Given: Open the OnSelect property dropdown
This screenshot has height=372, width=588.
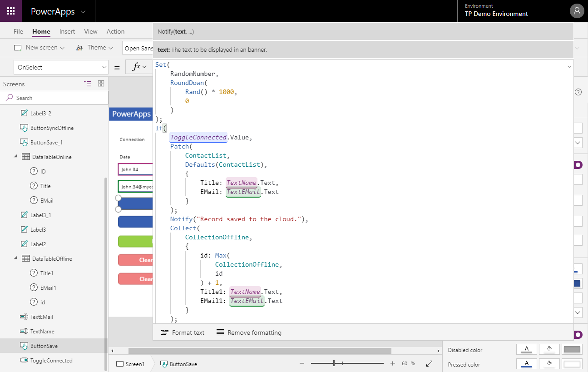Looking at the screenshot, I should point(61,67).
